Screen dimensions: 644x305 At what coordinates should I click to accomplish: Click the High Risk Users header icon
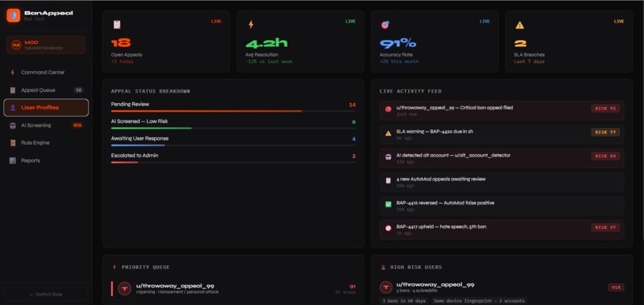pos(384,267)
